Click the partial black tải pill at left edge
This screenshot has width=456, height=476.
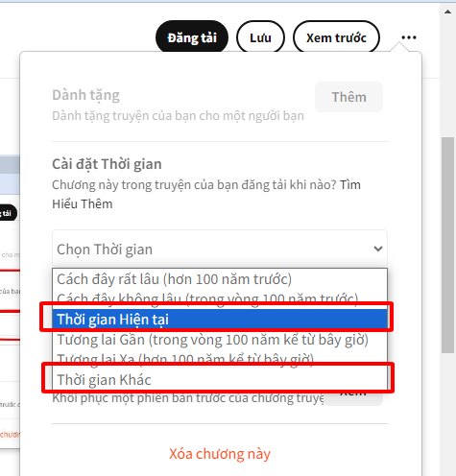click(8, 213)
